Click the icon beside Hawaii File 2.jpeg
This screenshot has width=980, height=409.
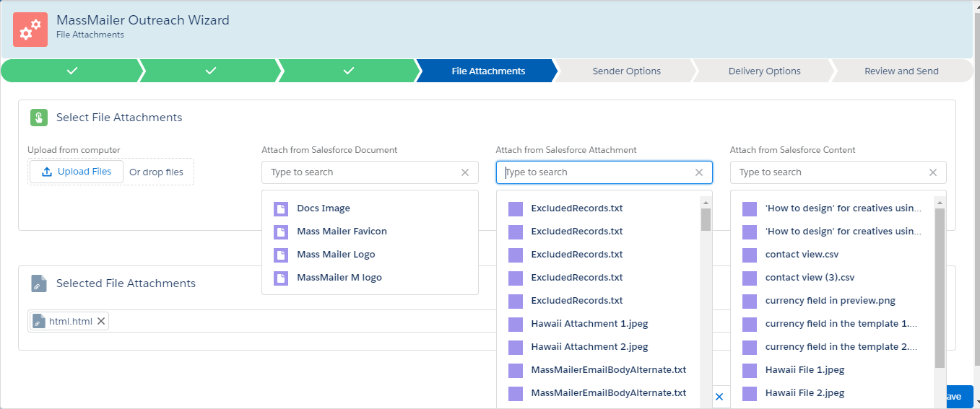[750, 393]
